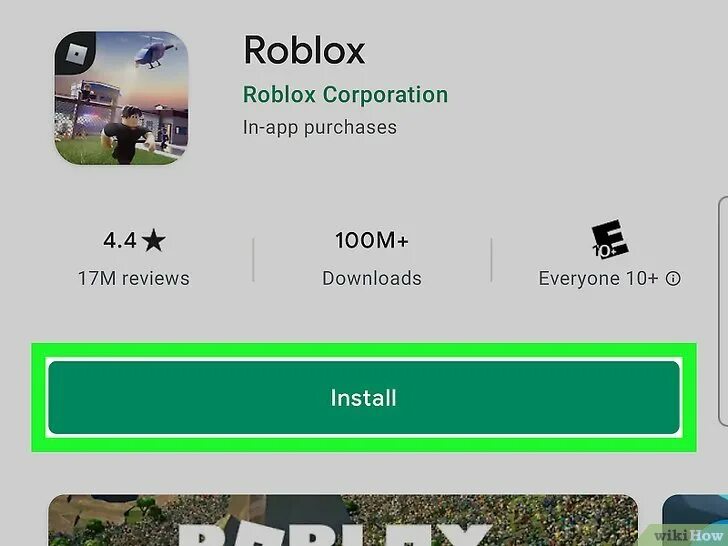This screenshot has height=546, width=728.
Task: Open the Roblox Corporation developer link
Action: tap(345, 95)
